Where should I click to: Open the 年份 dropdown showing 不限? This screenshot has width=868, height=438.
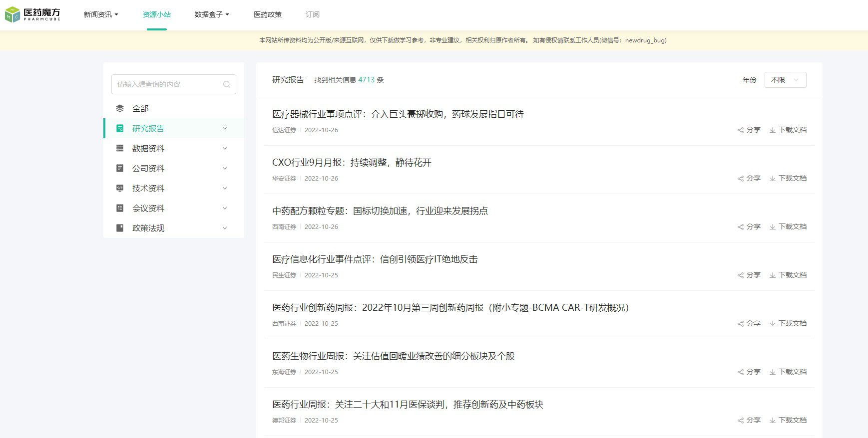pyautogui.click(x=785, y=80)
